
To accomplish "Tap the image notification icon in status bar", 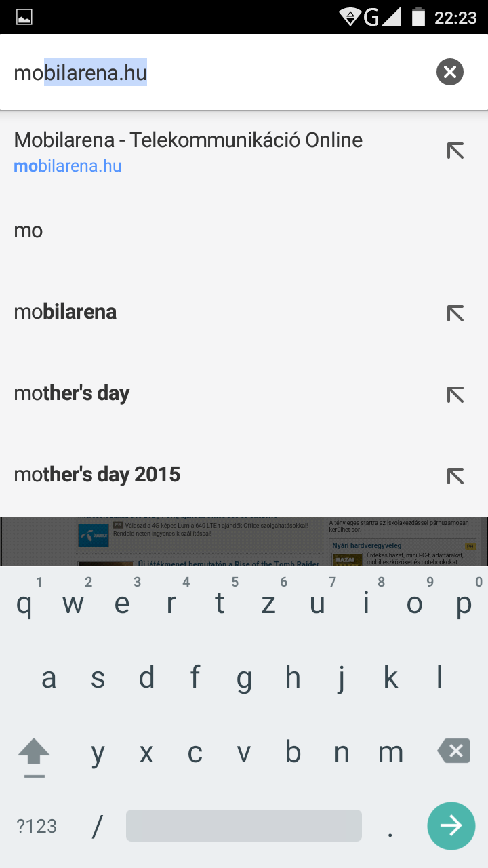I will [24, 18].
